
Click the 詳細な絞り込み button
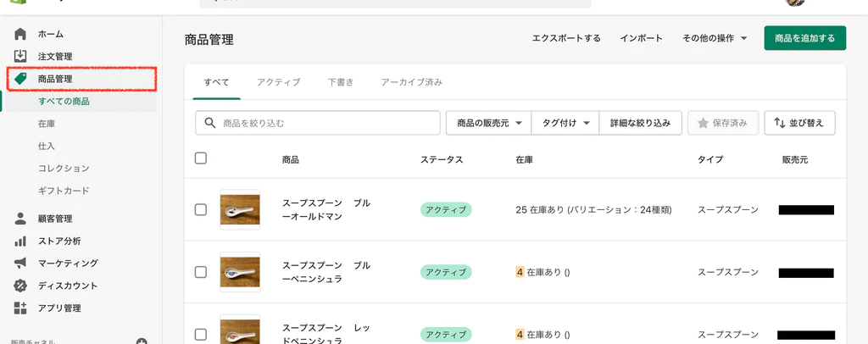(641, 123)
